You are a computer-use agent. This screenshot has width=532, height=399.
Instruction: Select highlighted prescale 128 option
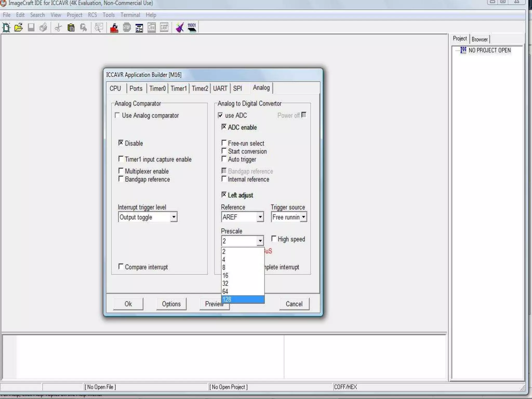243,299
